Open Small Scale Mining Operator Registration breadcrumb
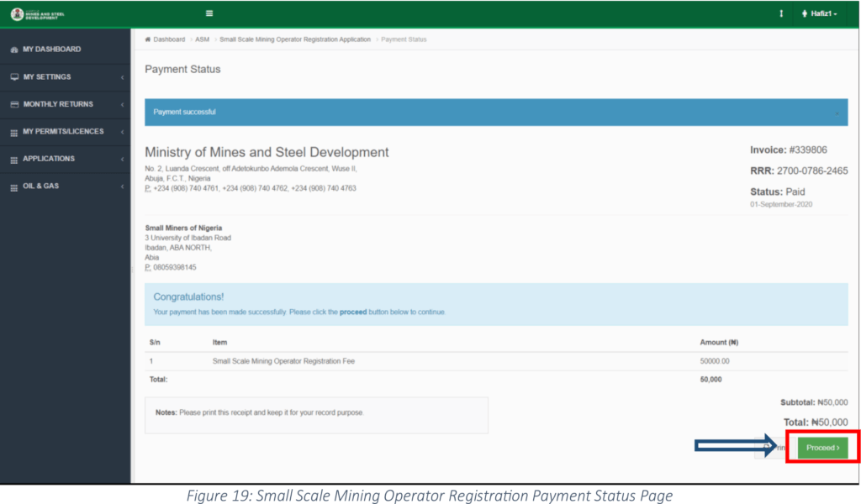Viewport: 861px width, 504px height. point(294,39)
